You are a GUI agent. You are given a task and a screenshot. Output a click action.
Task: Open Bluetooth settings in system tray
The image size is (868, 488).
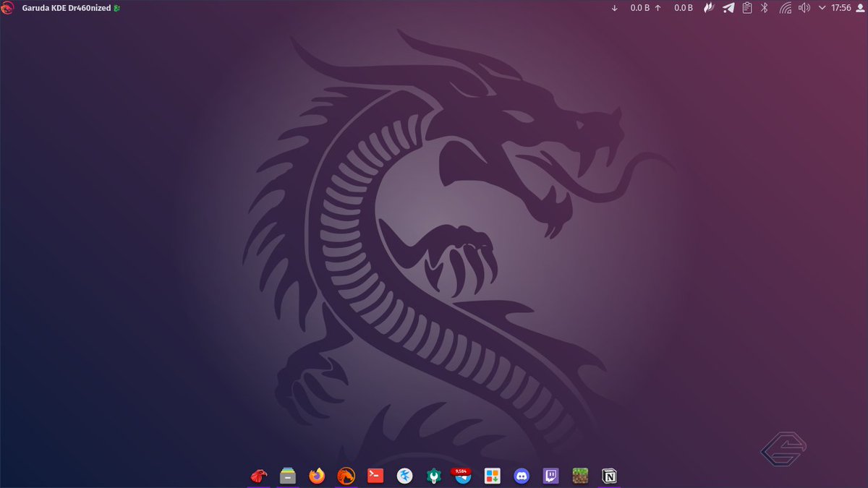tap(765, 8)
